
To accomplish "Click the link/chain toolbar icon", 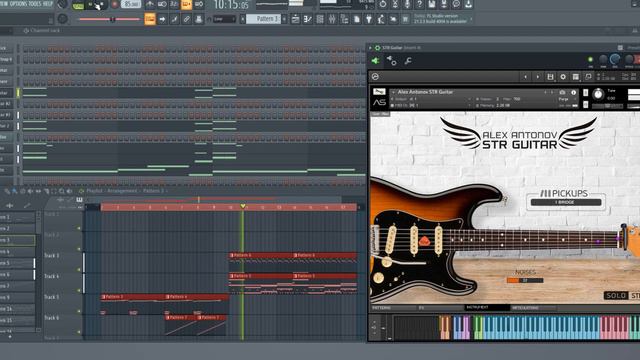I will [187, 19].
